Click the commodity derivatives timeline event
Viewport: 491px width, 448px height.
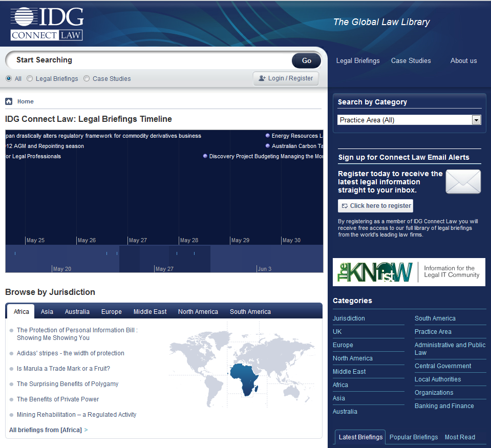click(x=103, y=136)
